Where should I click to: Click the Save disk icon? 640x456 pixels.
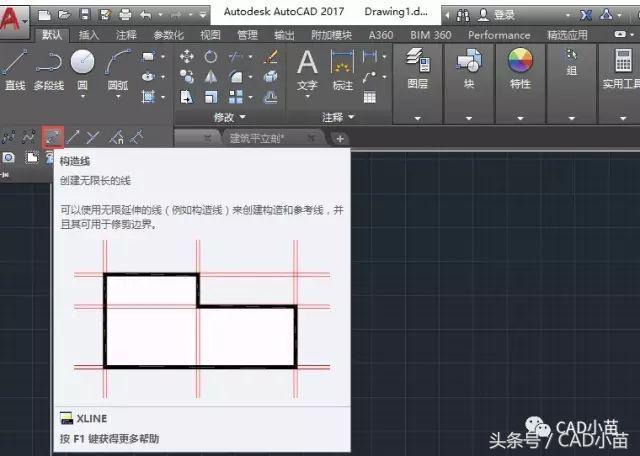(x=85, y=16)
